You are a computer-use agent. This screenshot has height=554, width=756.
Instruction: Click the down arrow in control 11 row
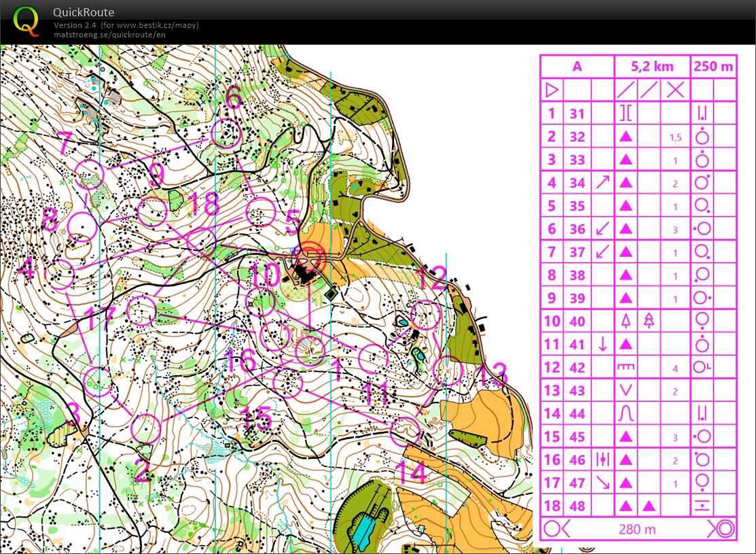point(602,344)
